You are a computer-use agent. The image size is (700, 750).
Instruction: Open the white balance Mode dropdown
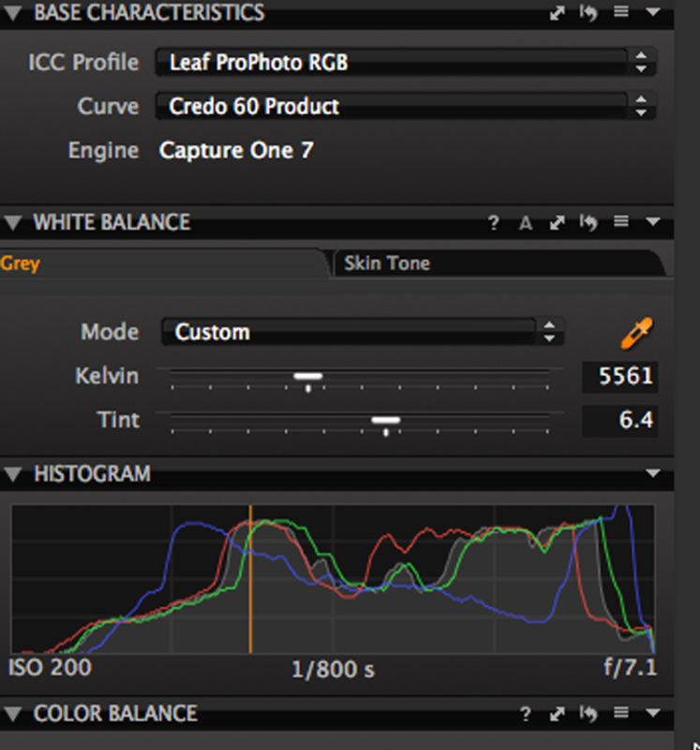361,332
